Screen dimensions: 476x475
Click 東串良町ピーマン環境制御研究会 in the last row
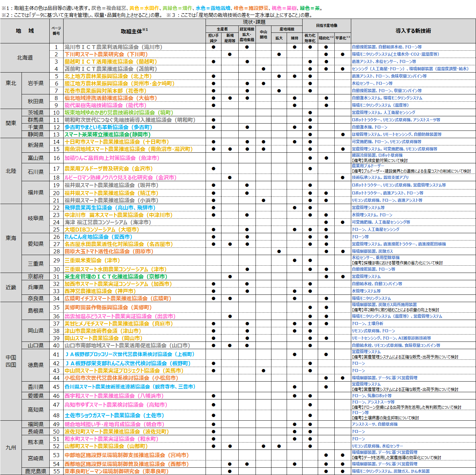coord(116,471)
